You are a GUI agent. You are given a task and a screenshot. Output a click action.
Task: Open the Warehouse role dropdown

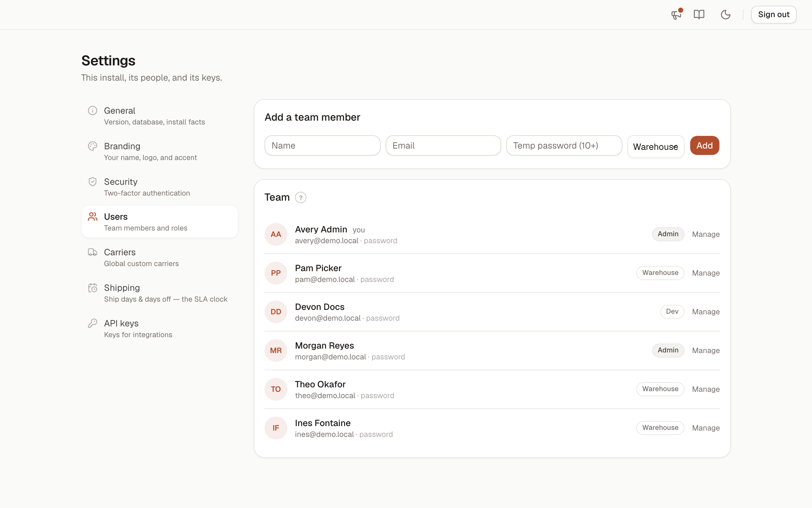coord(656,146)
